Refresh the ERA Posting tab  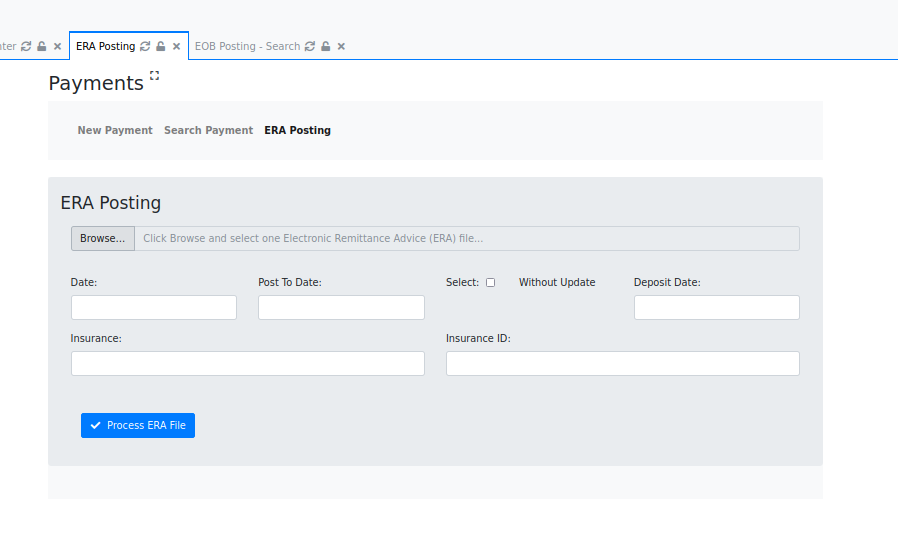(145, 46)
